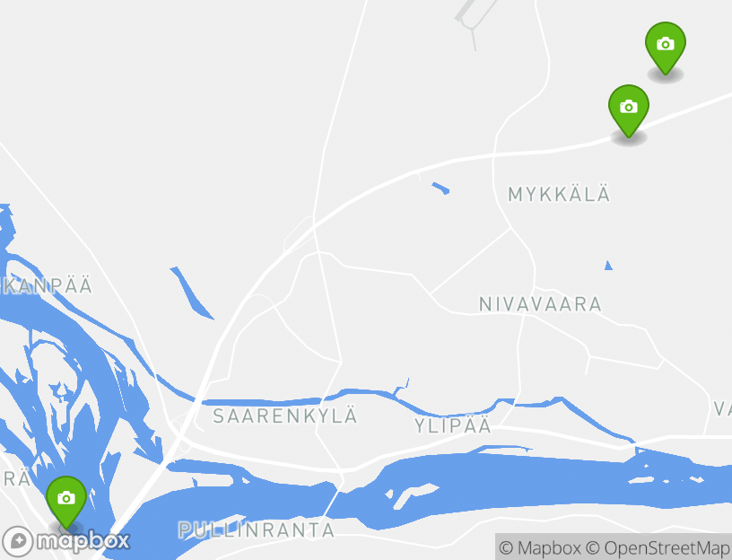The image size is (732, 560).
Task: Click the NIVAVAARA place label
Action: pos(540,304)
